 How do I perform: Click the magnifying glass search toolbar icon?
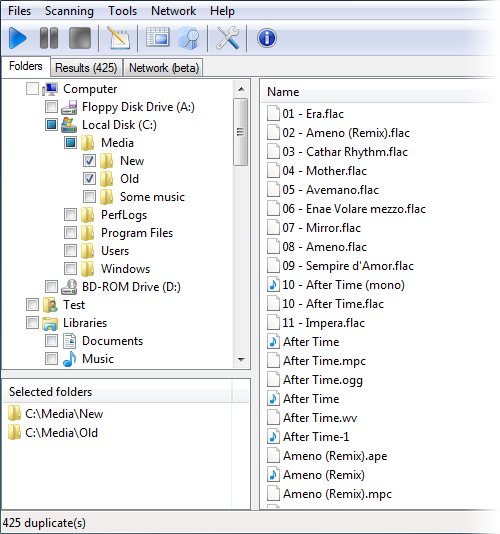point(189,38)
